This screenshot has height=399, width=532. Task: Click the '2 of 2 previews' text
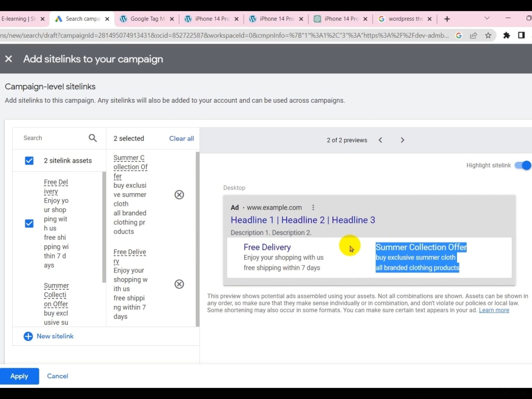pos(347,140)
